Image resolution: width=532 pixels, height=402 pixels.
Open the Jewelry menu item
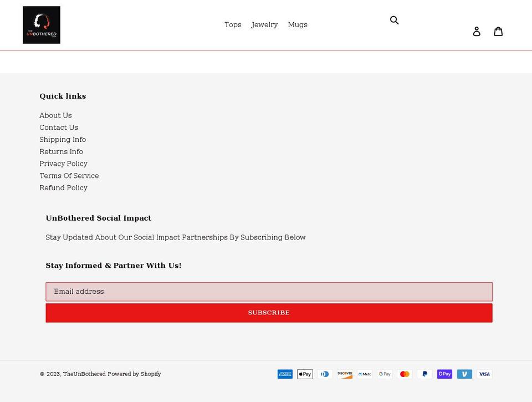click(x=264, y=25)
